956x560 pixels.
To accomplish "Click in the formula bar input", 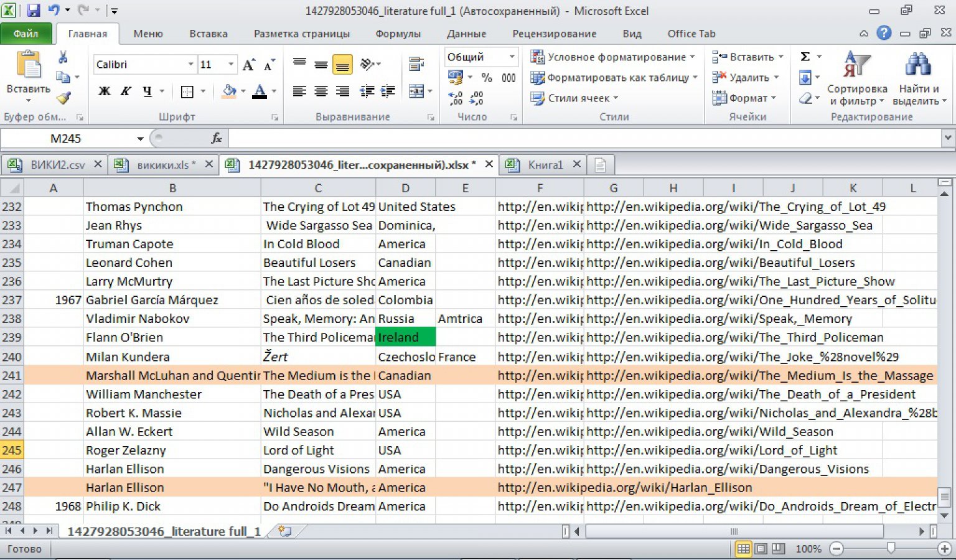I will [x=585, y=138].
